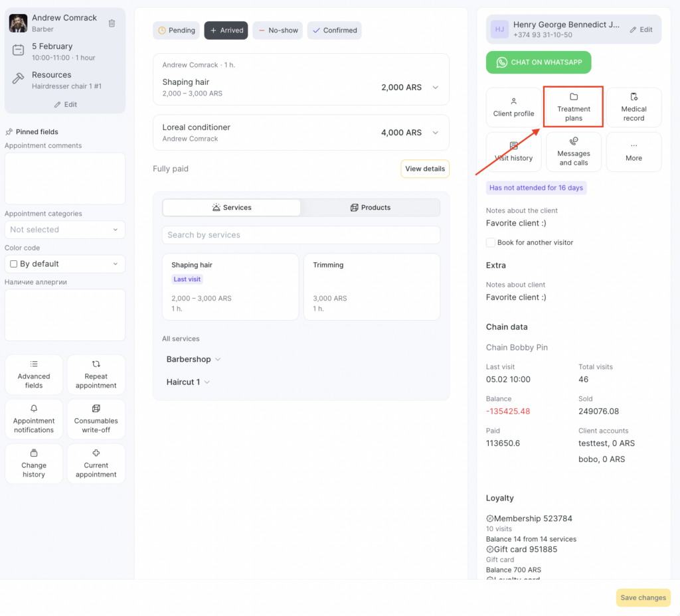Select the Services tab
The width and height of the screenshot is (680, 616).
(x=231, y=208)
